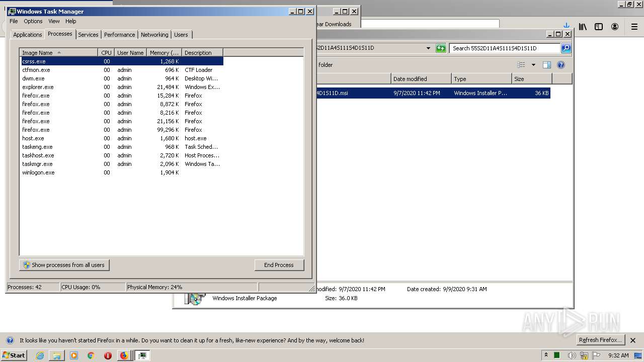Open Opera browser from the taskbar
The width and height of the screenshot is (644, 362).
pos(108,355)
